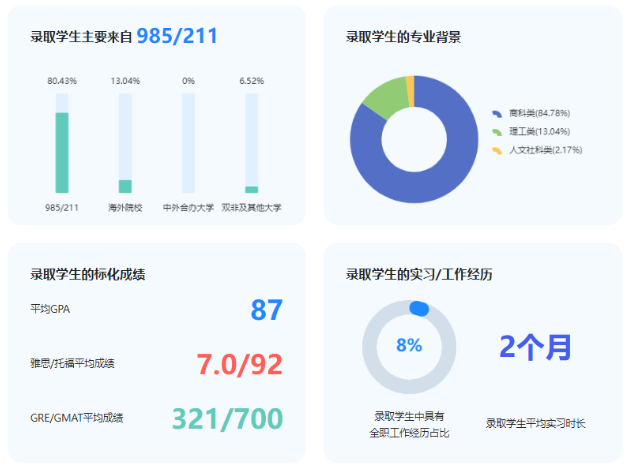Click the teal 321/700 score
625x470 pixels.
coord(228,419)
